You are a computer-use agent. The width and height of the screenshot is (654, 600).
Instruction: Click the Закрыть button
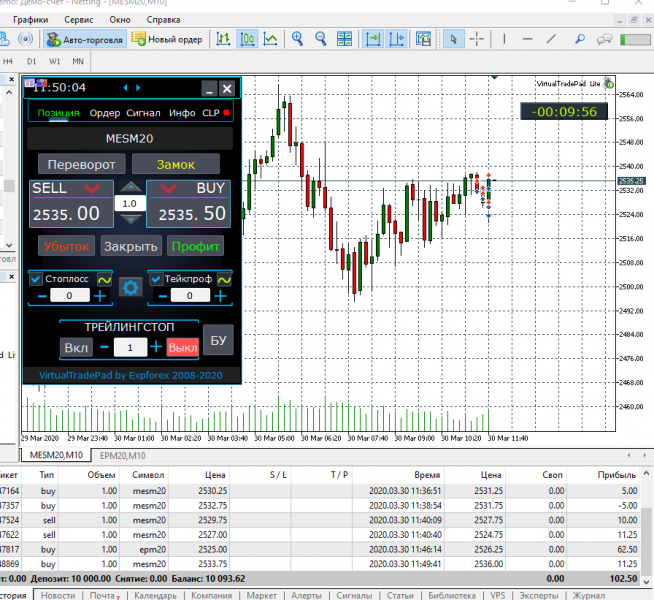[131, 246]
